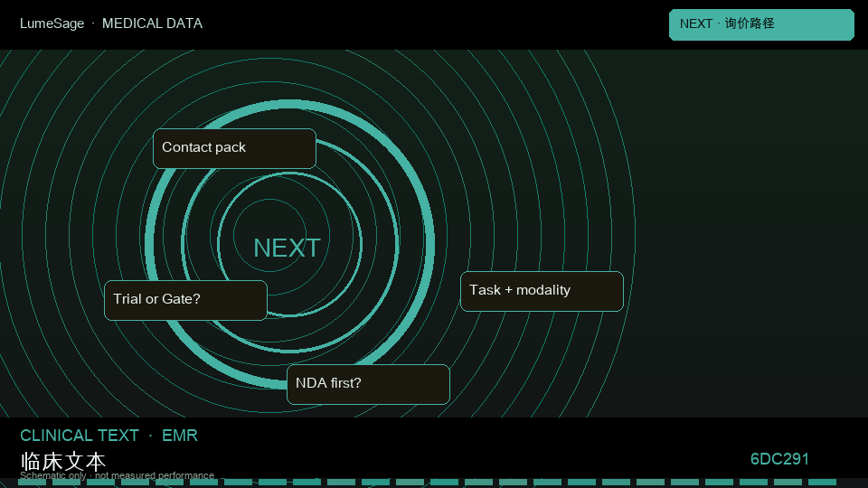This screenshot has height=488, width=868.
Task: Click the MEDICAL DATA header text
Action: coord(152,23)
